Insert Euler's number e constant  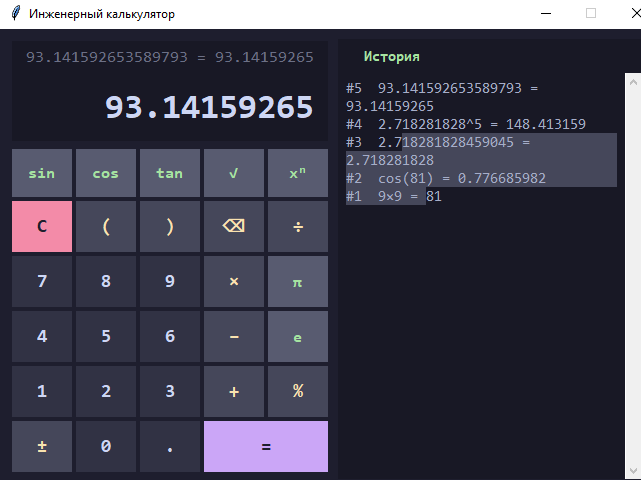pos(297,337)
